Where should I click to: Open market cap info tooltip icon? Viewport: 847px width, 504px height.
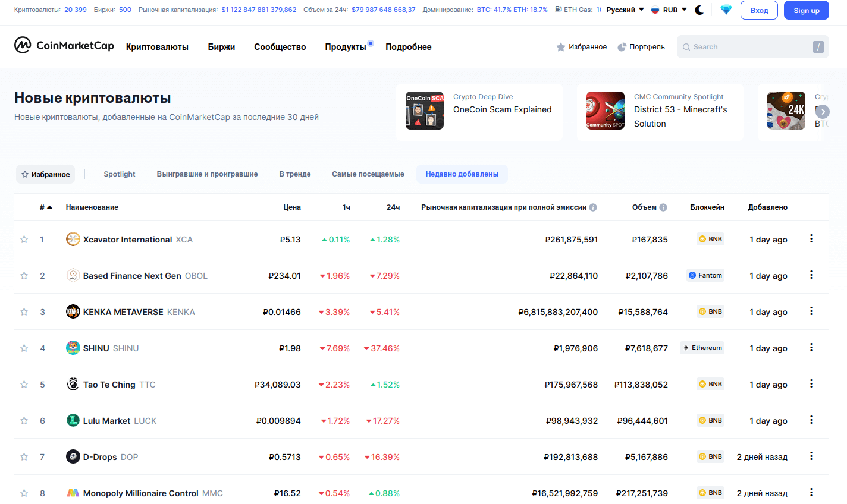point(593,207)
